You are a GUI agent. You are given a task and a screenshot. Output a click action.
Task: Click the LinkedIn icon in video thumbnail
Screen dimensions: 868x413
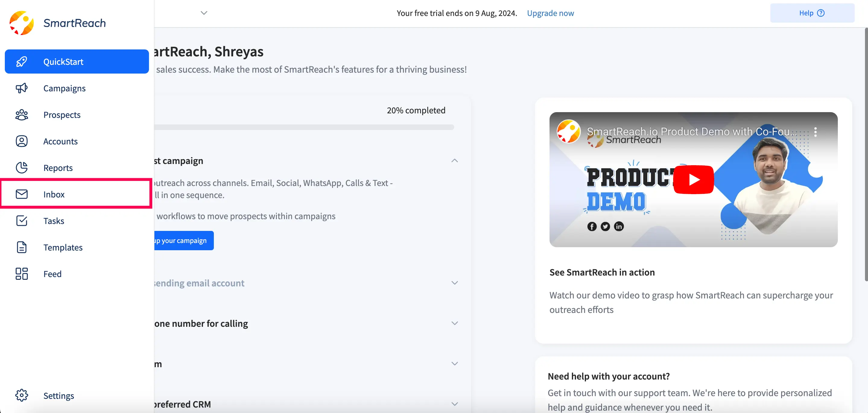(619, 226)
